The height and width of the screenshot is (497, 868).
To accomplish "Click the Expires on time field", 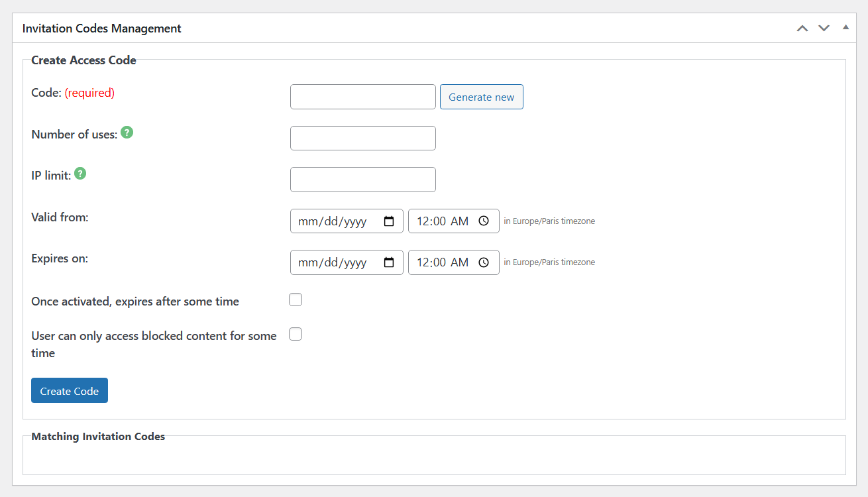I will 454,262.
